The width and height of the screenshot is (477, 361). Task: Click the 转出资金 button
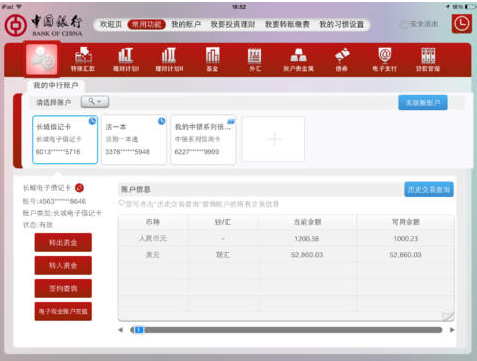click(63, 242)
